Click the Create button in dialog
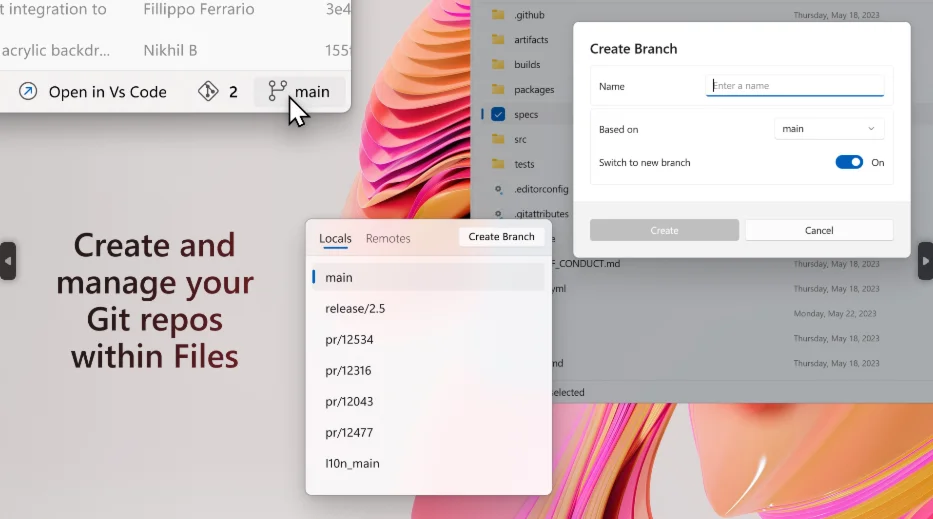 pos(664,230)
